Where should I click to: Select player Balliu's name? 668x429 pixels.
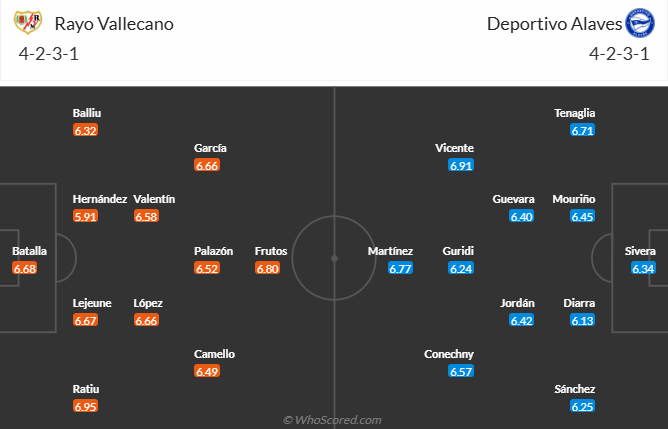tap(87, 113)
